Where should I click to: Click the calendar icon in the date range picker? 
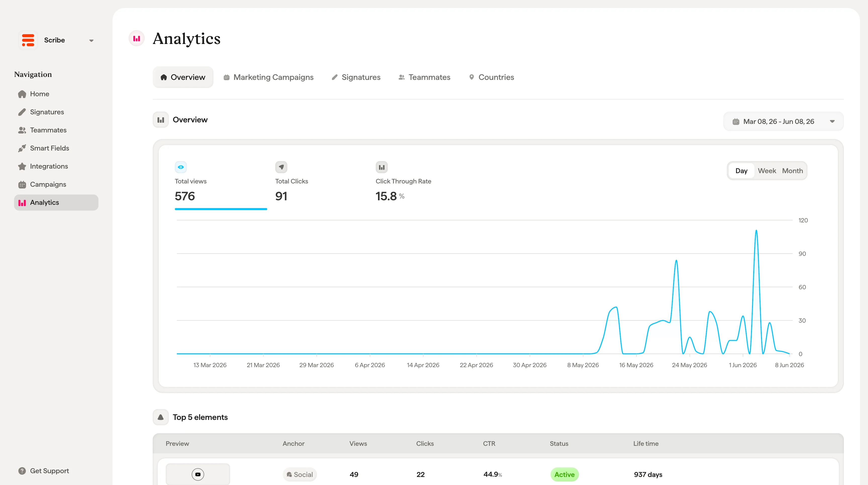[736, 121]
